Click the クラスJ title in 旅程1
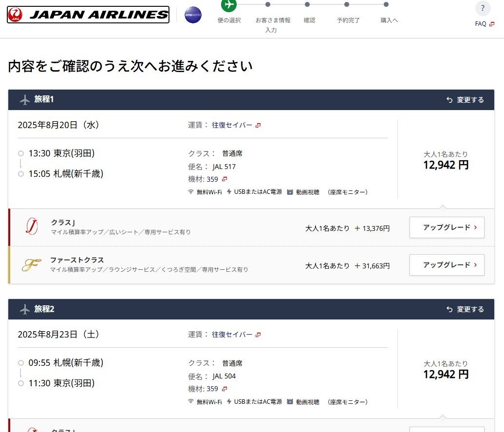The height and width of the screenshot is (432, 504). click(63, 223)
